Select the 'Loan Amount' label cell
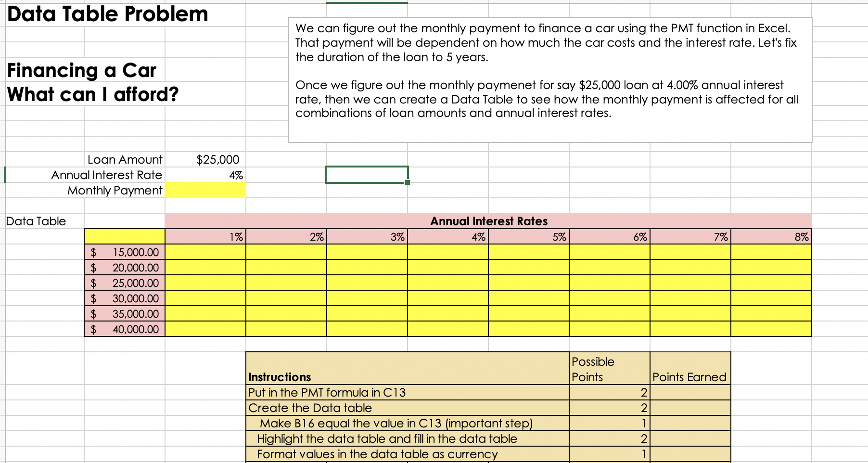 point(125,159)
